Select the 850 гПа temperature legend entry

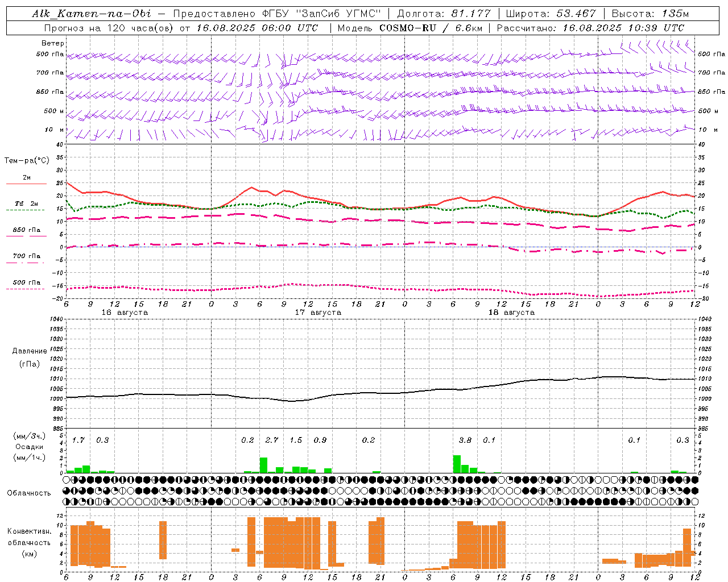point(26,230)
